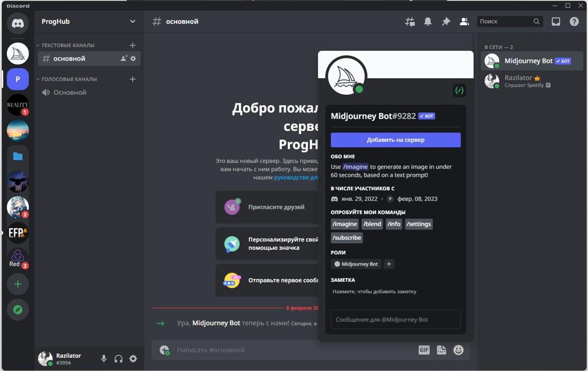Open user settings gear icon
Image resolution: width=588 pixels, height=371 pixels.
[x=133, y=359]
